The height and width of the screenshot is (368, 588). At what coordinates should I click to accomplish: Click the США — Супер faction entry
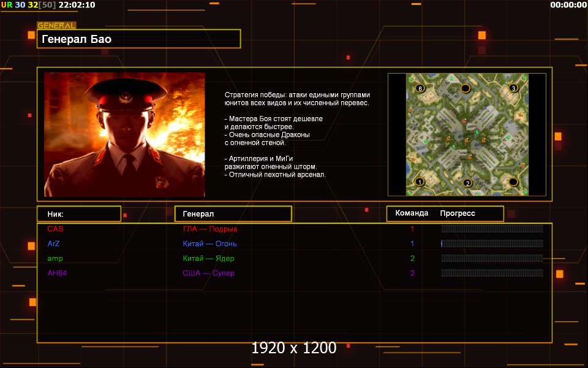[208, 273]
